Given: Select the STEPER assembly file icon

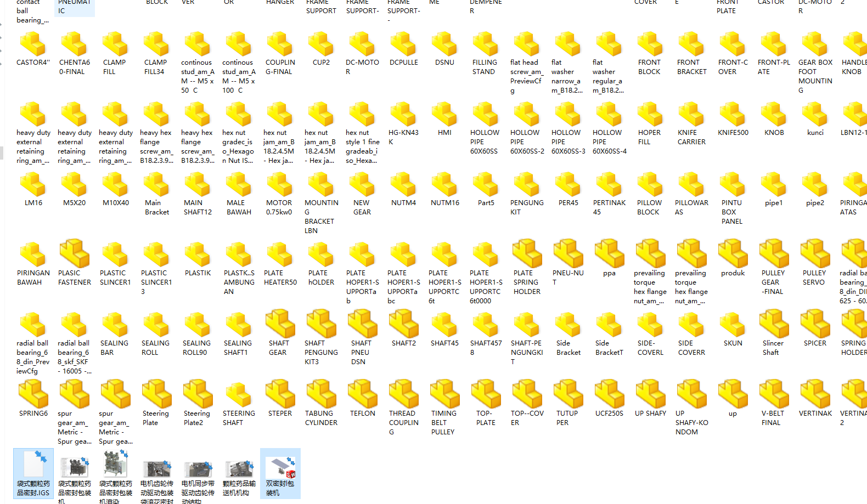Looking at the screenshot, I should pyautogui.click(x=280, y=394).
